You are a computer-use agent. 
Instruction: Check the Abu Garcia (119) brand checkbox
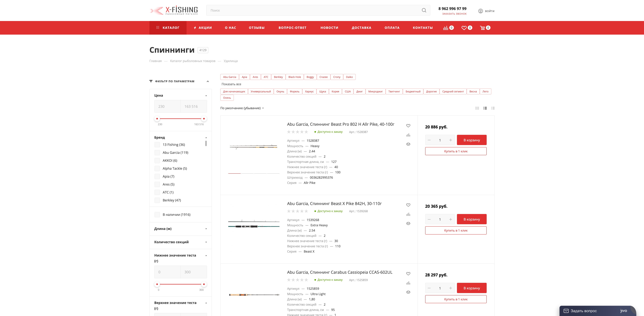point(157,153)
